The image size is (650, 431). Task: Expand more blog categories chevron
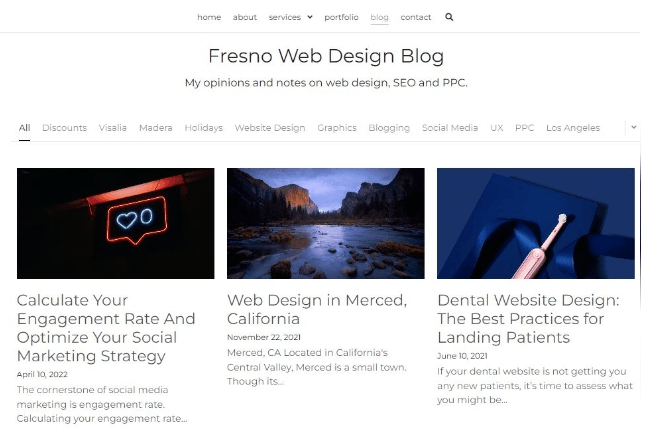[x=632, y=128]
